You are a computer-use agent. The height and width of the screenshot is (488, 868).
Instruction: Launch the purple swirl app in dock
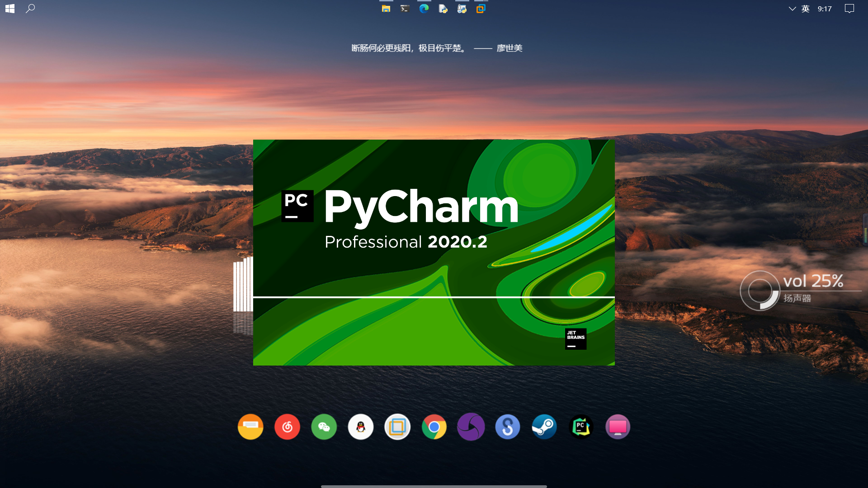471,427
